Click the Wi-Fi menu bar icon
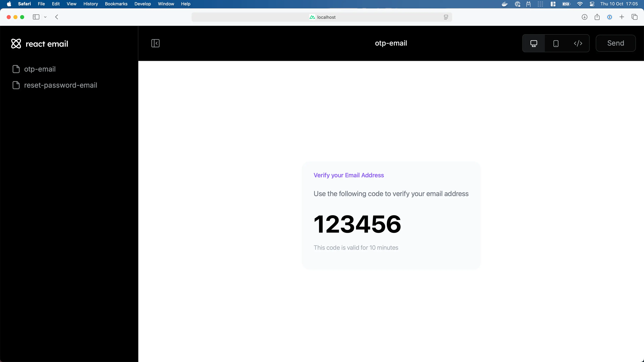 pyautogui.click(x=580, y=4)
